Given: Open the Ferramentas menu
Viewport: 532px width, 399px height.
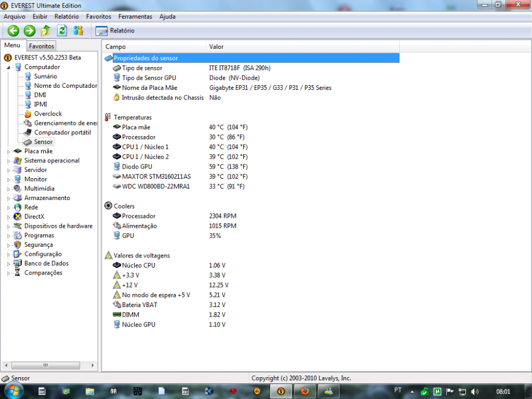Looking at the screenshot, I should [135, 16].
